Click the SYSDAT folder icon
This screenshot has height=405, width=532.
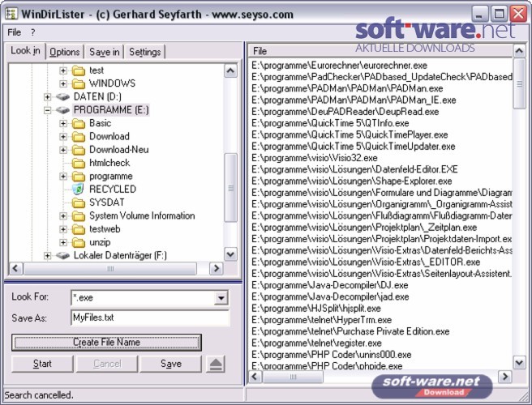point(79,202)
